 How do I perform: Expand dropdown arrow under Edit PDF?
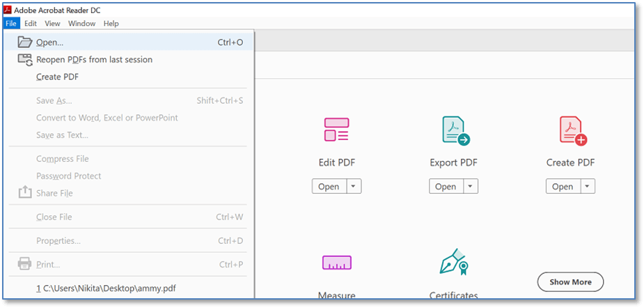click(x=354, y=186)
